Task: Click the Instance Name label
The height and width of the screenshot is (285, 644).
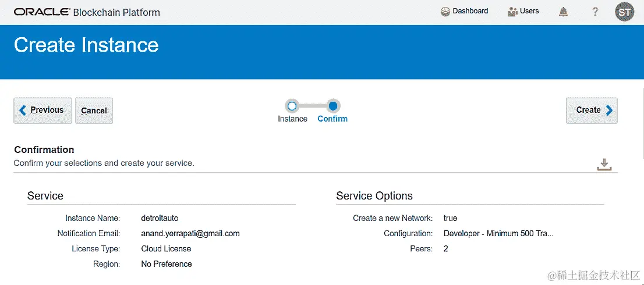Action: tap(93, 218)
